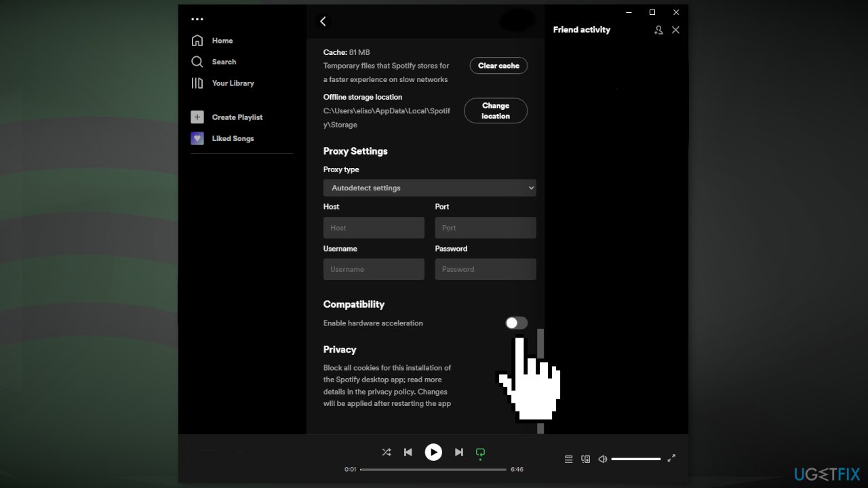Open Your Library
This screenshot has height=488, width=868.
197,83
